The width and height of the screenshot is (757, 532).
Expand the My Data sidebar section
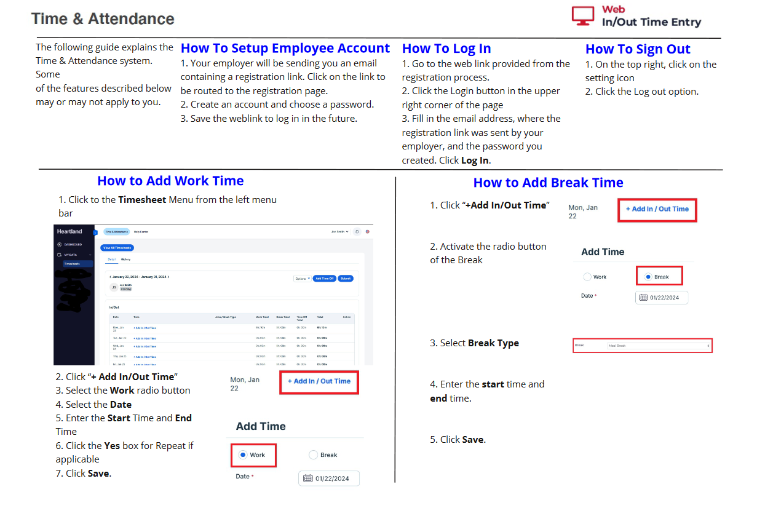pos(73,255)
